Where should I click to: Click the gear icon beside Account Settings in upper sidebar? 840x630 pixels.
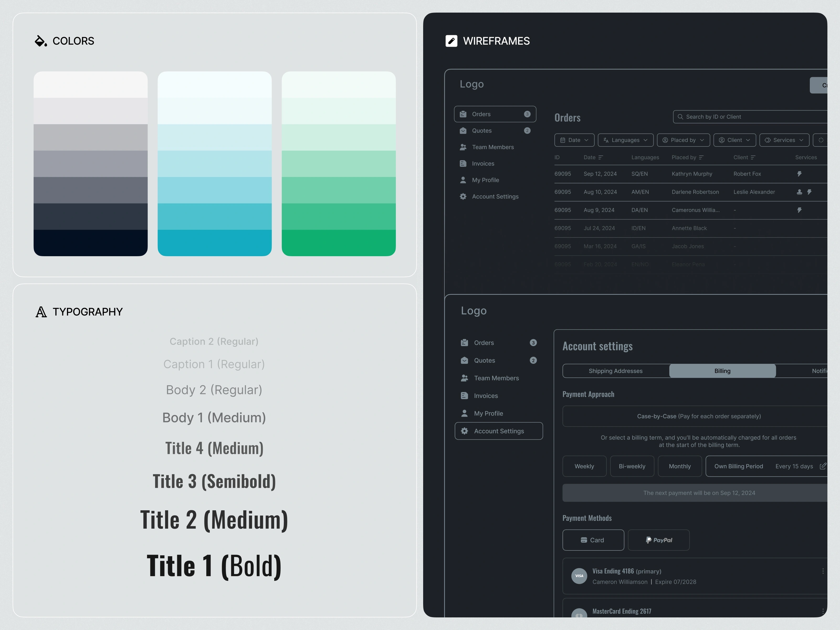[463, 197]
